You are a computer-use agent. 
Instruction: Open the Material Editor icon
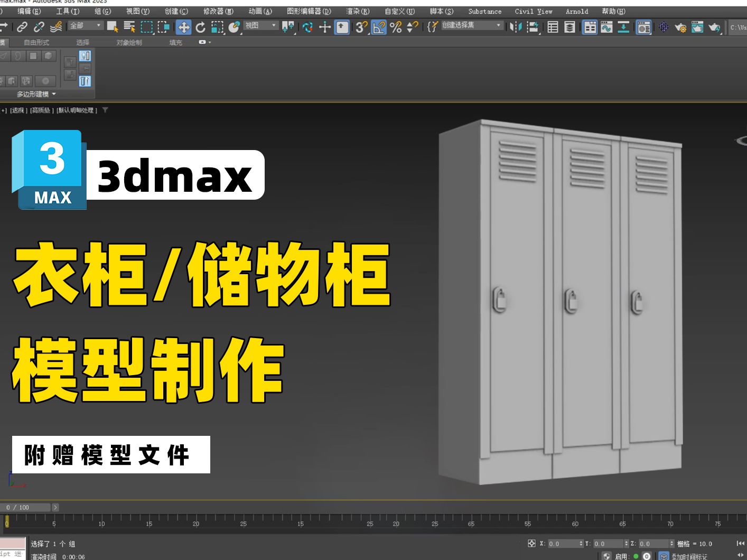click(x=644, y=27)
